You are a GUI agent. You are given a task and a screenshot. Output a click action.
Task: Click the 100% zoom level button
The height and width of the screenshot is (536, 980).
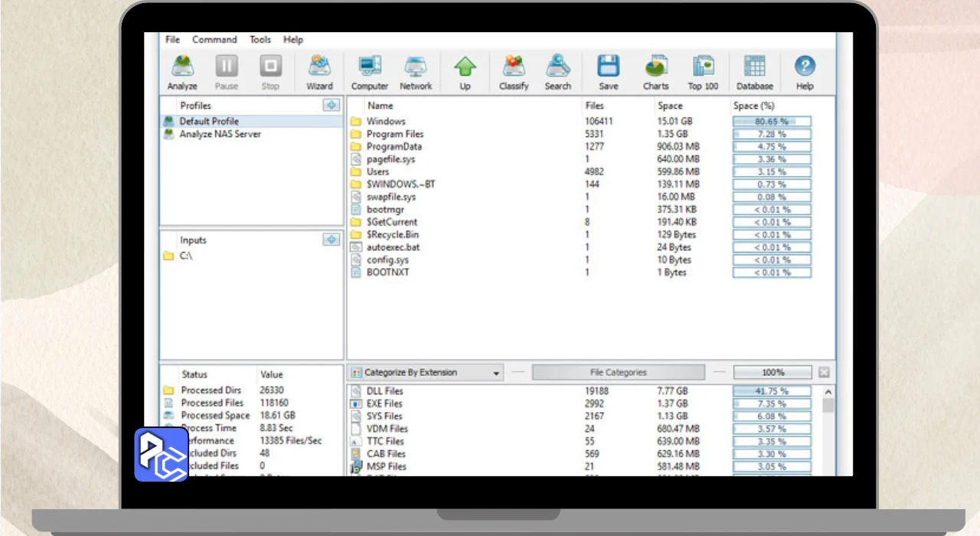(x=772, y=373)
